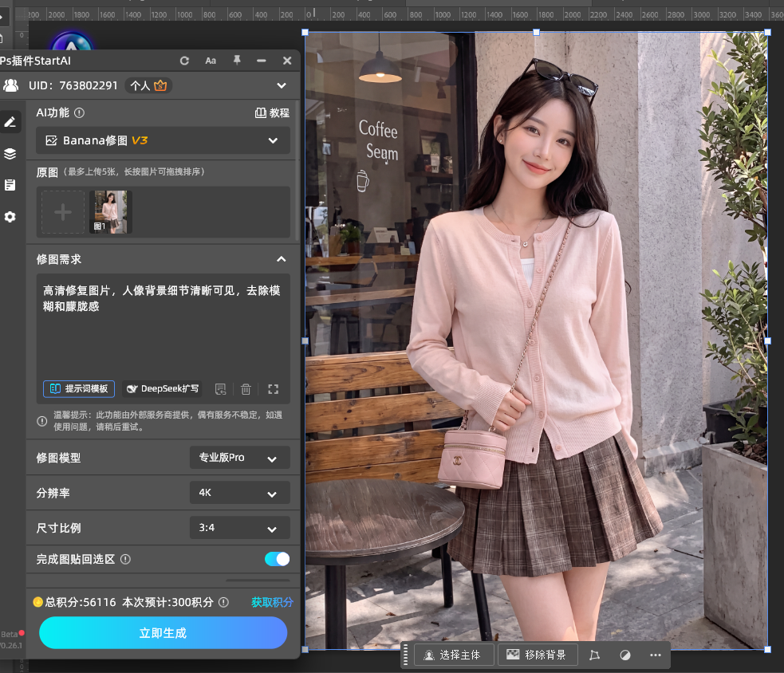This screenshot has height=673, width=784.
Task: Open the AI功能 info icon
Action: [79, 112]
